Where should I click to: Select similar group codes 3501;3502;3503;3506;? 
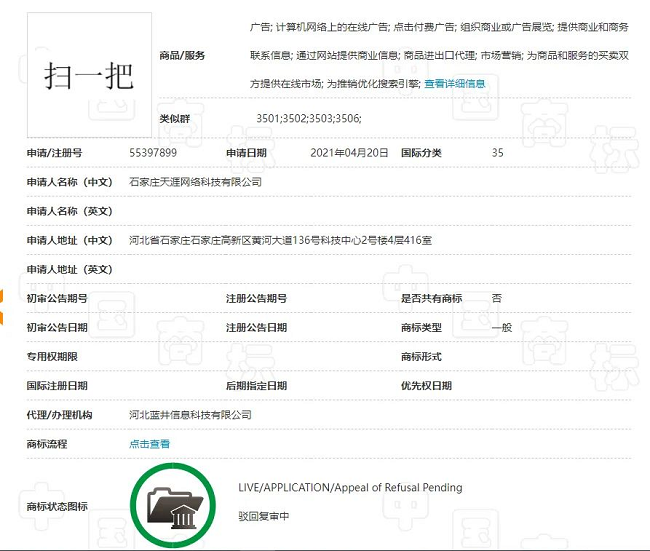[309, 119]
